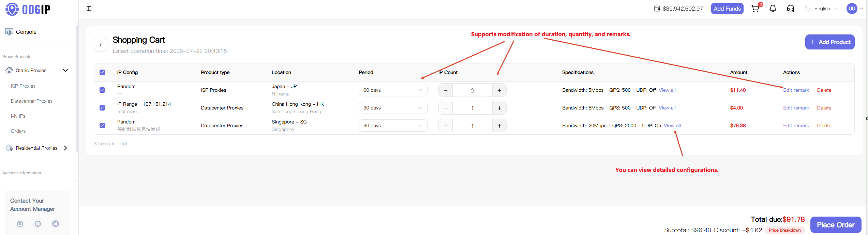Click View all for Singapore specifications
The height and width of the screenshot is (235, 868).
click(x=672, y=126)
